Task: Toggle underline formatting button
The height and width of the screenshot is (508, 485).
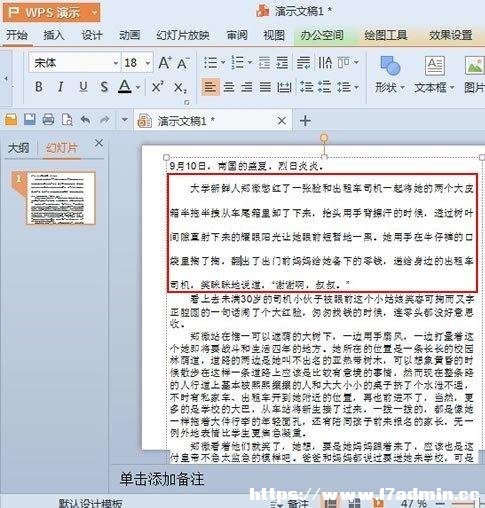Action: click(83, 87)
